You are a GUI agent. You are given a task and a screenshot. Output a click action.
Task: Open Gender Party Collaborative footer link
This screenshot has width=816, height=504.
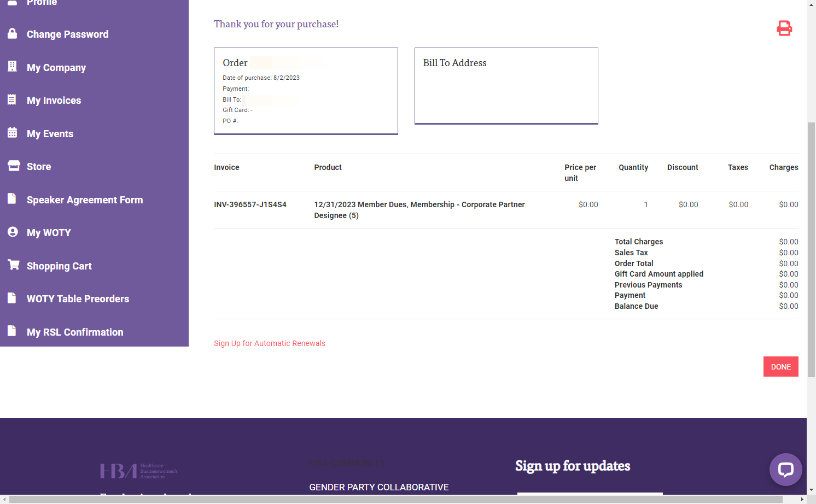[378, 487]
